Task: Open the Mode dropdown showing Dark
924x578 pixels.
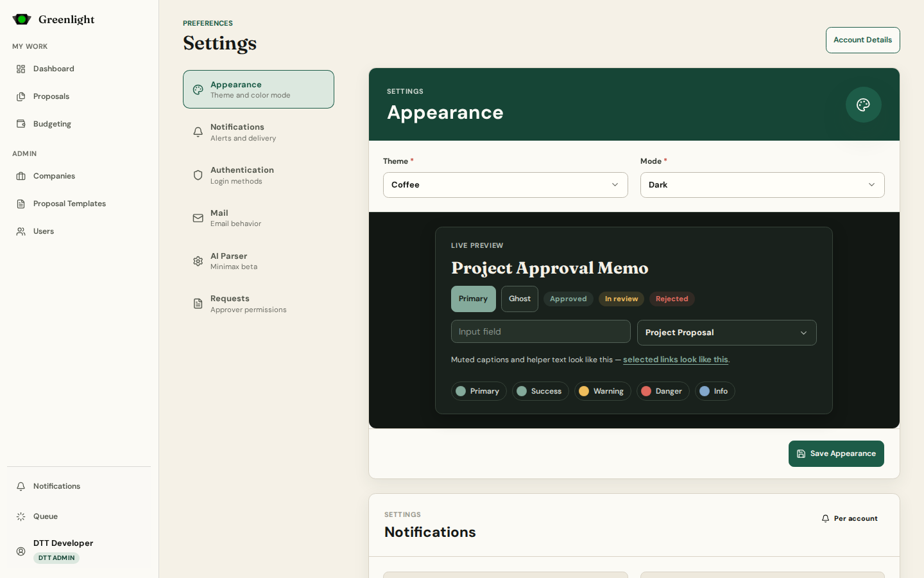Action: click(762, 185)
